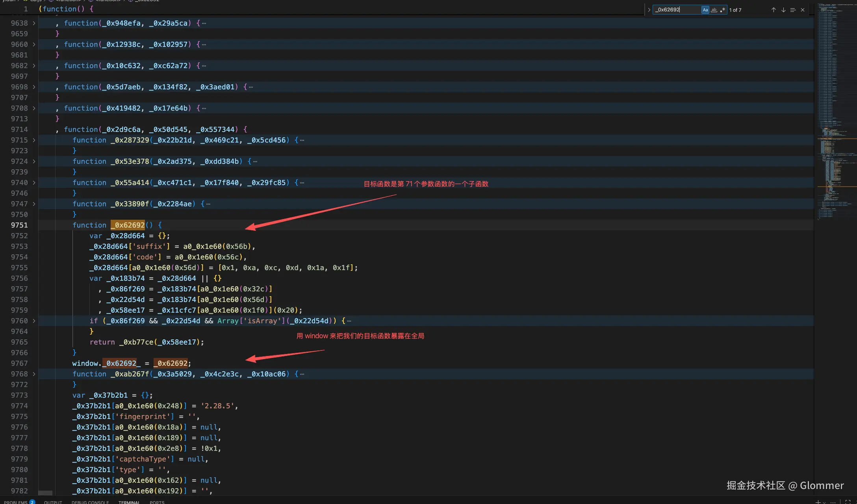Expand folded function _0xab267f at line 9768
This screenshot has width=857, height=504.
point(34,374)
